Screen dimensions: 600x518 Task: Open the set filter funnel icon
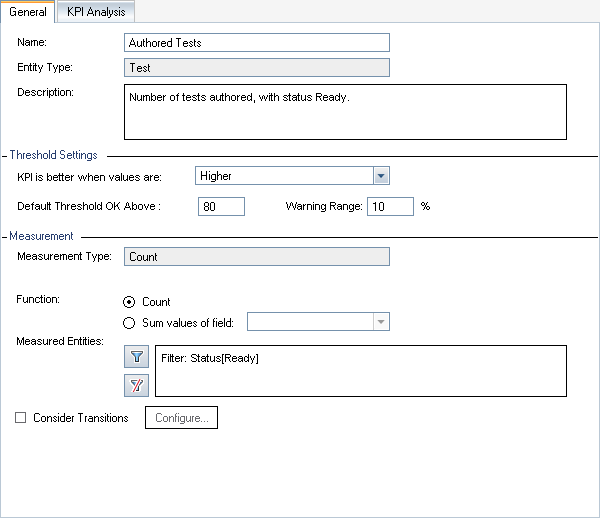[x=136, y=357]
